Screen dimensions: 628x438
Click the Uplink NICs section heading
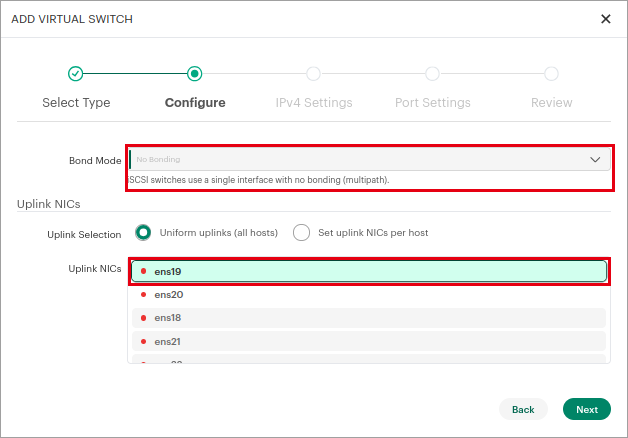[x=48, y=204]
